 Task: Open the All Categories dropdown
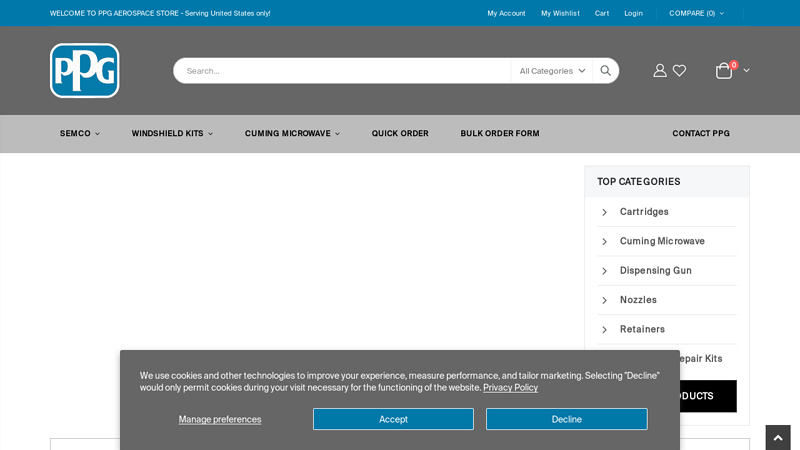pyautogui.click(x=552, y=71)
